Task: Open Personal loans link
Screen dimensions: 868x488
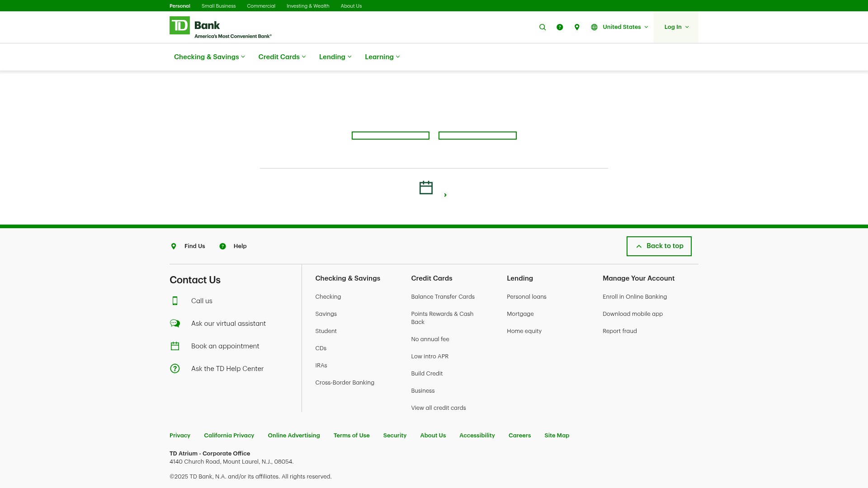Action: (x=527, y=297)
